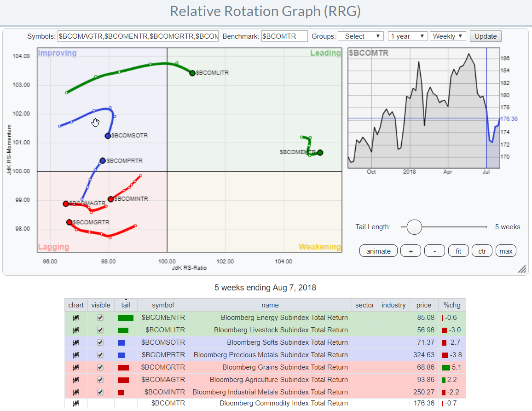Open chart icon for $BCOMENTR row
Viewport: 532px width, 411px height.
pos(76,318)
